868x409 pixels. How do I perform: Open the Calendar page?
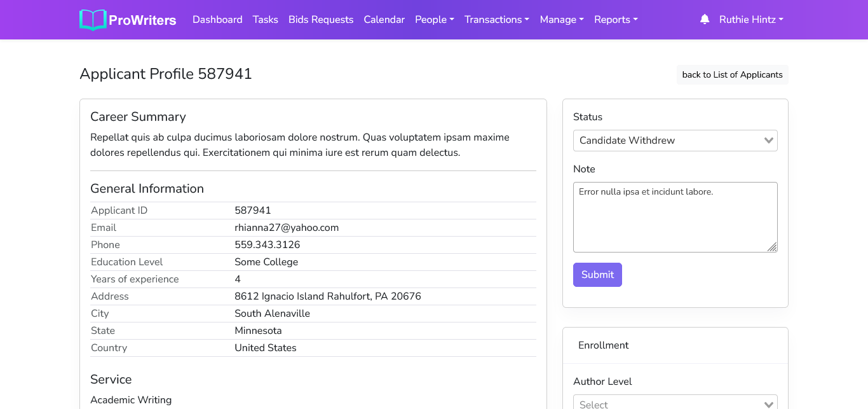coord(384,20)
